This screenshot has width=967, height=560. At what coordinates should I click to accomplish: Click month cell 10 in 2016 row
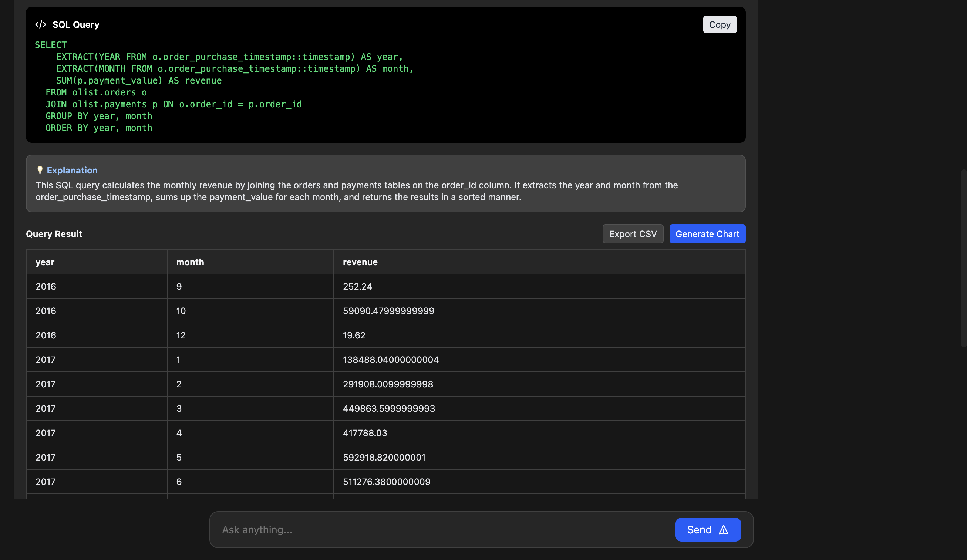point(250,311)
